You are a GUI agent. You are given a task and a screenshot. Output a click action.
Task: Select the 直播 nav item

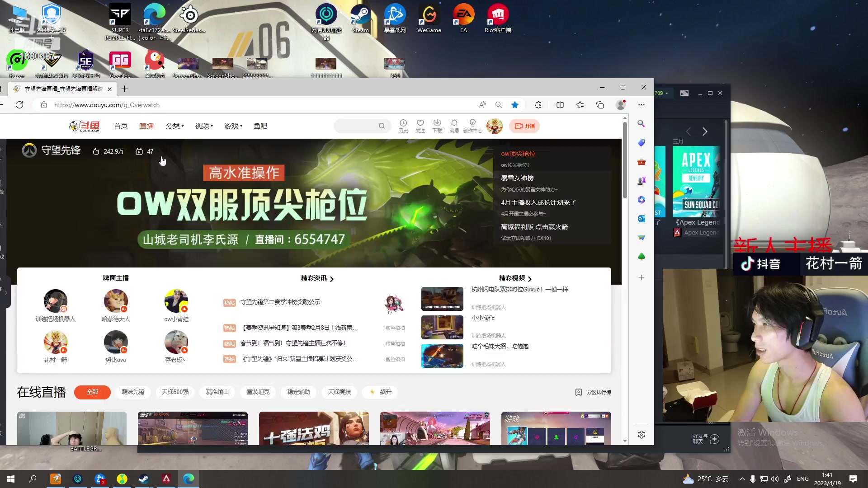click(x=146, y=126)
